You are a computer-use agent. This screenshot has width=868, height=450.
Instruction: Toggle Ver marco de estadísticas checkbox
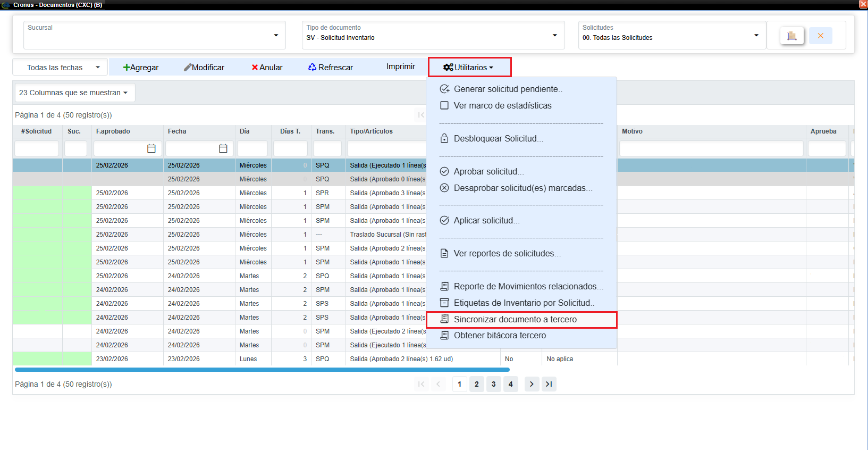click(x=444, y=105)
